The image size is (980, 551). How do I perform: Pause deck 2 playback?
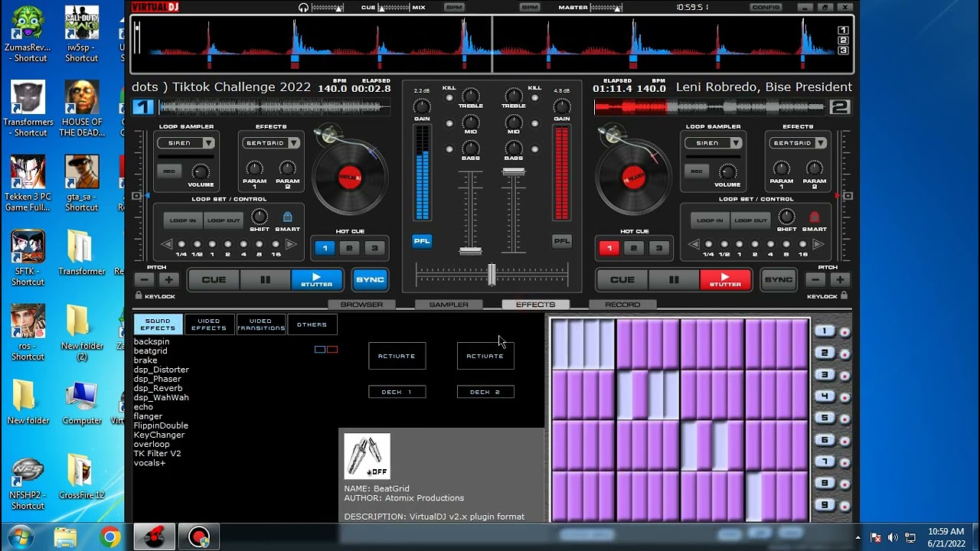(674, 280)
